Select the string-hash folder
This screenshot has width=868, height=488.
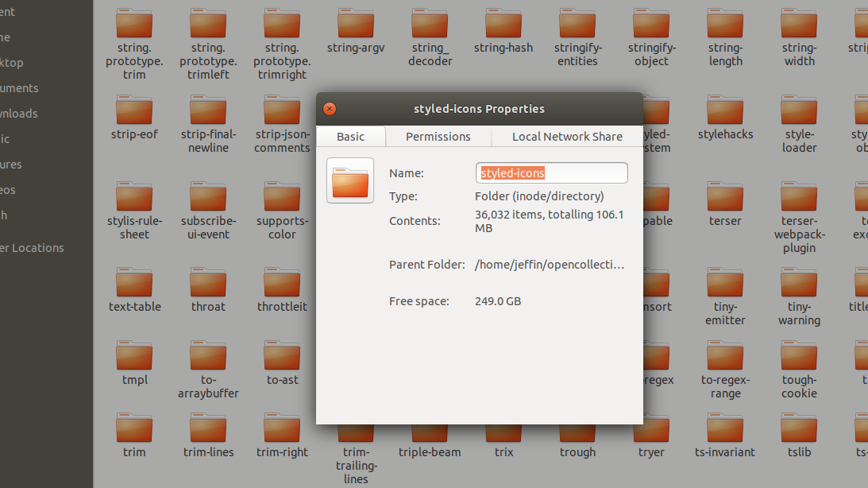(503, 32)
